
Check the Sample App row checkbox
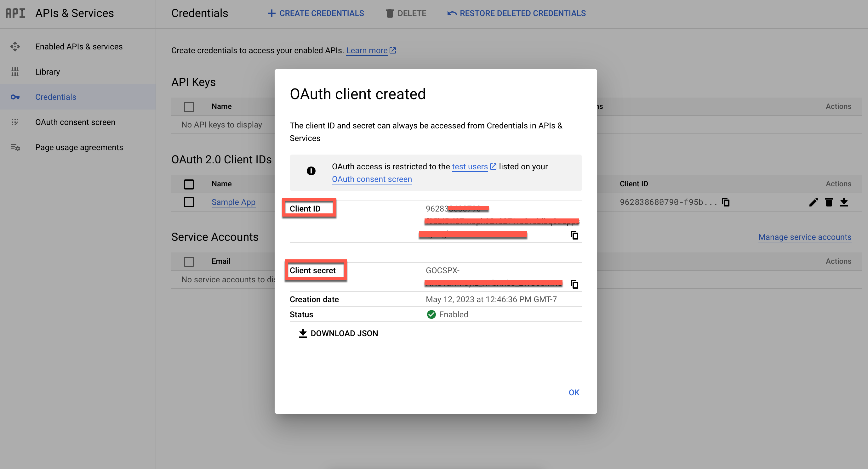pos(189,202)
